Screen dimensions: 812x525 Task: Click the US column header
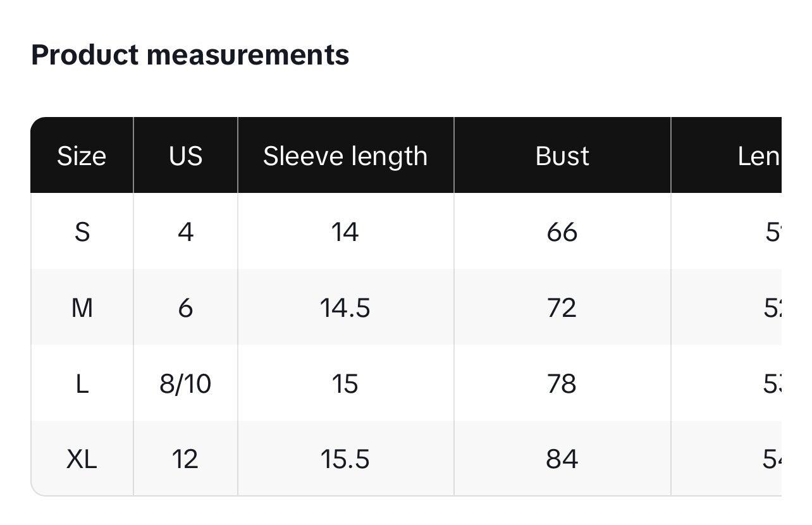185,156
